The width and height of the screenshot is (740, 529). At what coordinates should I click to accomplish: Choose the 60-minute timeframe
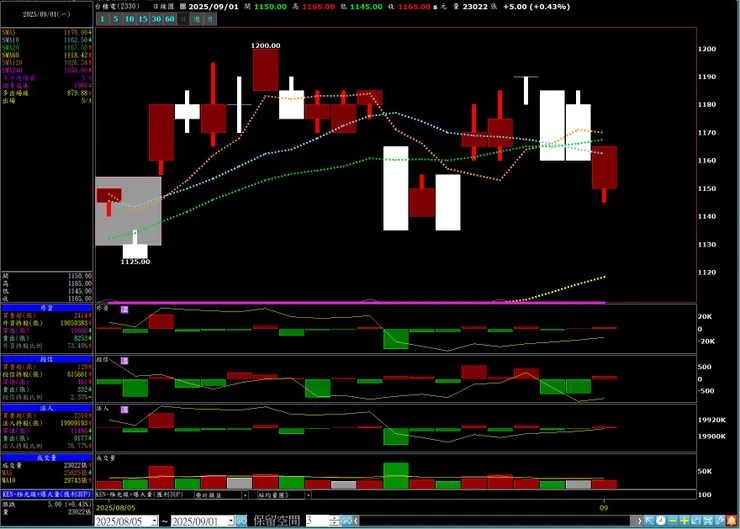click(170, 19)
